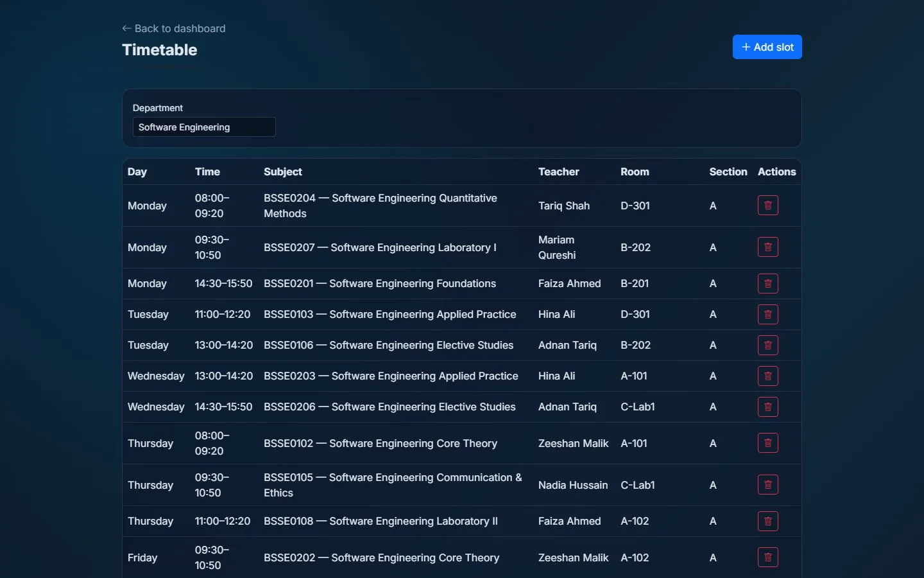Image resolution: width=924 pixels, height=578 pixels.
Task: Click time 11:00–12:20 in the Tuesday row
Action: coord(223,314)
